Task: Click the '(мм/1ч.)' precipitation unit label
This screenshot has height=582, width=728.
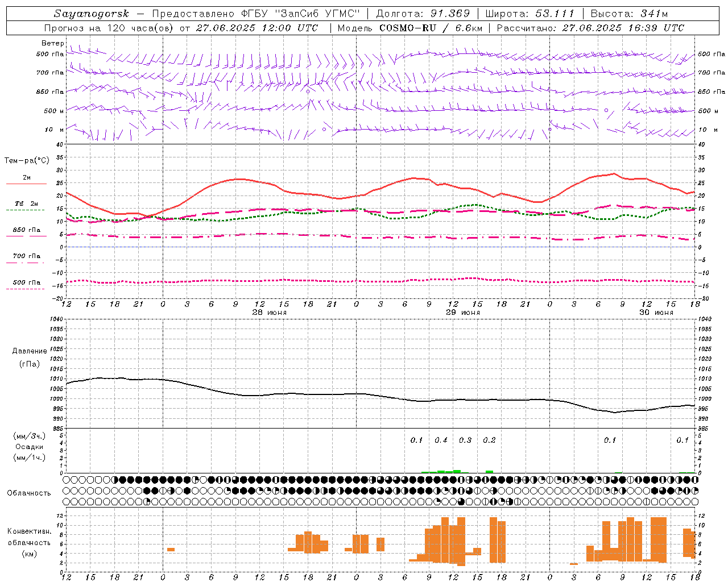Action: [x=29, y=458]
